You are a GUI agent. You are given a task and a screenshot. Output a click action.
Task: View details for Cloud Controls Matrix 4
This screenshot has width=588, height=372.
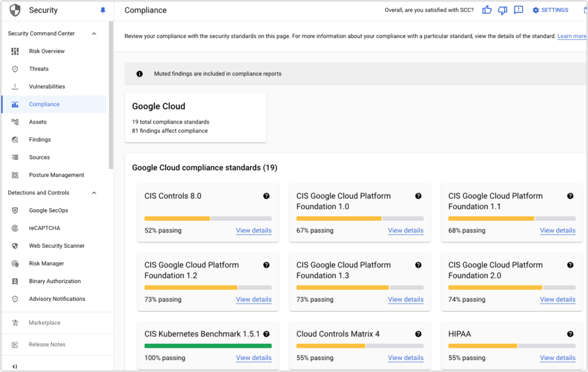coord(406,358)
